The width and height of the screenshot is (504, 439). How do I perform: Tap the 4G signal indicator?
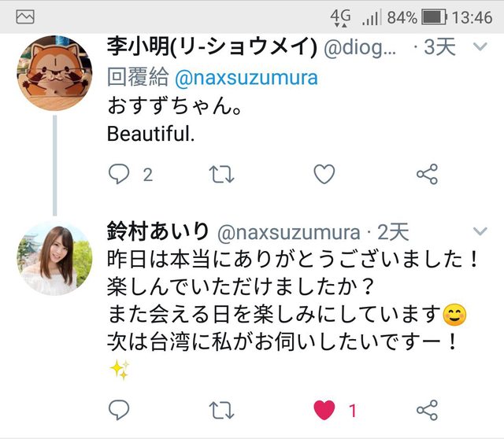(x=341, y=17)
